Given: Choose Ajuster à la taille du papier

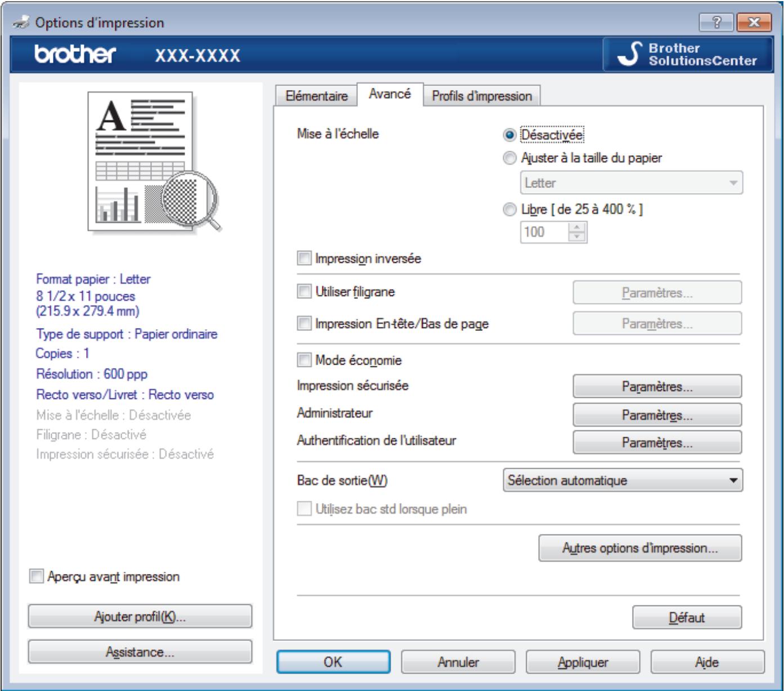Looking at the screenshot, I should [510, 159].
